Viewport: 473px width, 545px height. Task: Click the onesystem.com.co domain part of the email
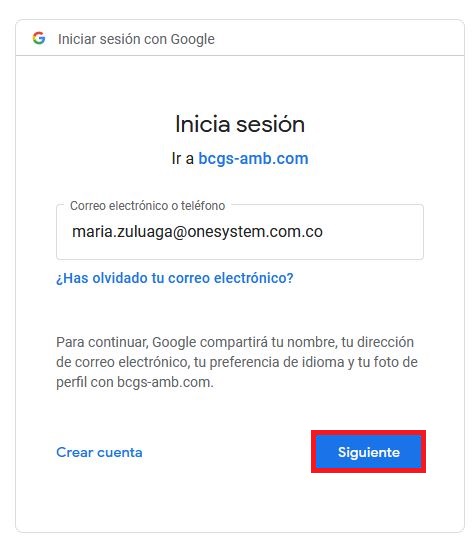[255, 232]
